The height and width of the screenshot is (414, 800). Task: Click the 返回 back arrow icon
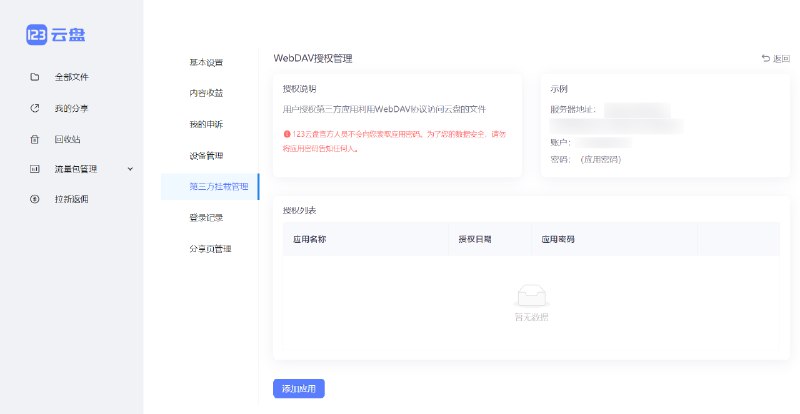[766, 59]
